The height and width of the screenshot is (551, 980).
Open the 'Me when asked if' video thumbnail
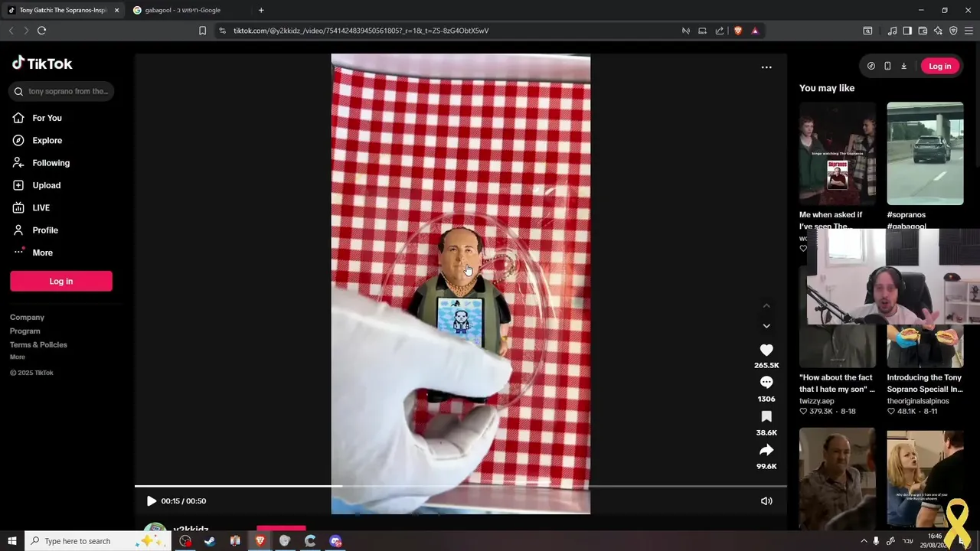tap(838, 154)
